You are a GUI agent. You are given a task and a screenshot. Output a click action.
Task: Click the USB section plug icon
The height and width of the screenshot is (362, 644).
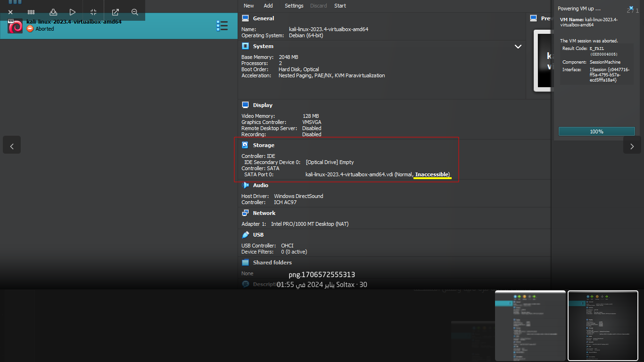[x=245, y=235]
